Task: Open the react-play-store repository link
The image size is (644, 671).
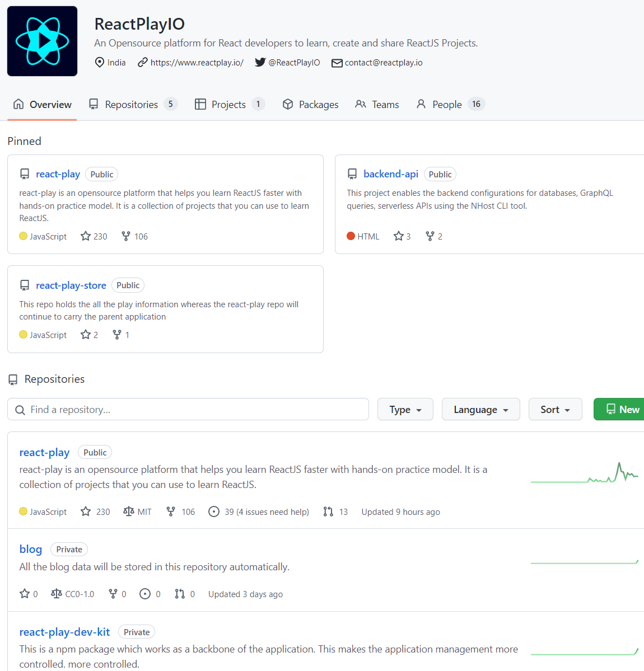Action: coord(71,285)
